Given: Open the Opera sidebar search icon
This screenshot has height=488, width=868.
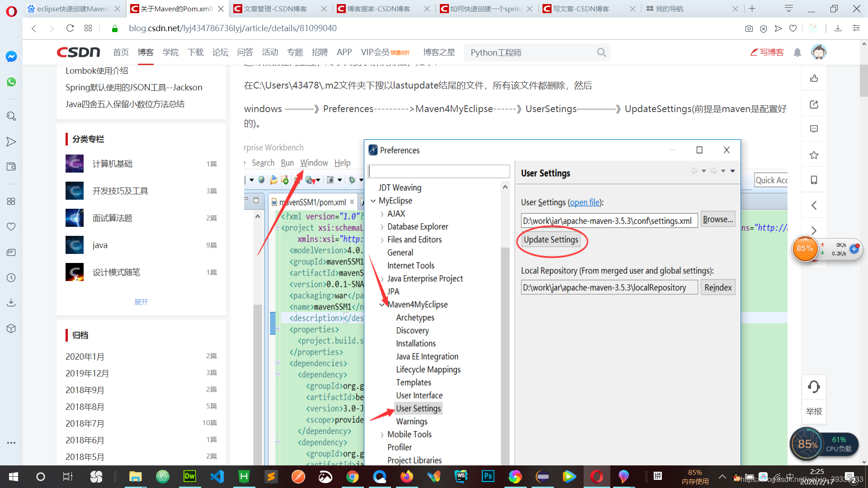Looking at the screenshot, I should click(11, 116).
